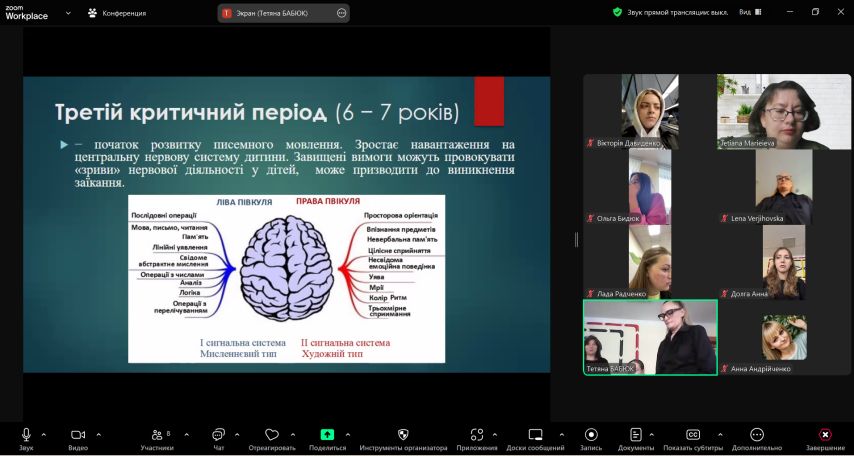Open the Приложения apps icon

(477, 435)
